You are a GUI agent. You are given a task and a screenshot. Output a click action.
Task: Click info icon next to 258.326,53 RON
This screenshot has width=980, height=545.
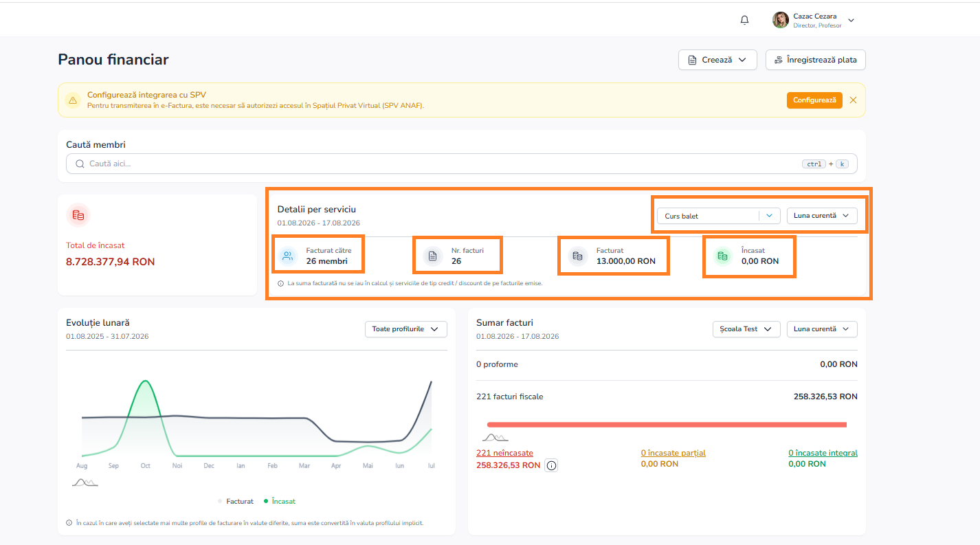(x=551, y=465)
